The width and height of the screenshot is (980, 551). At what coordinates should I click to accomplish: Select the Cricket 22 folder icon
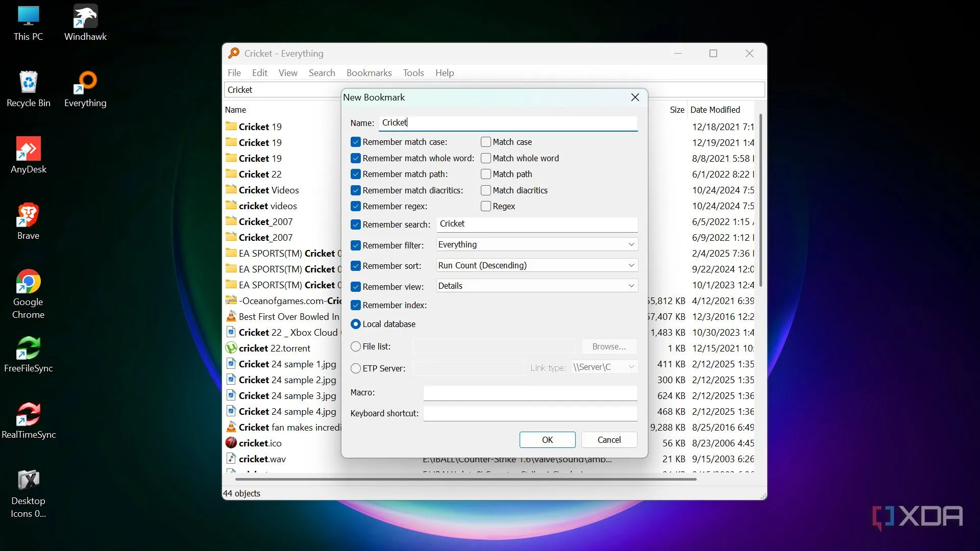click(231, 173)
